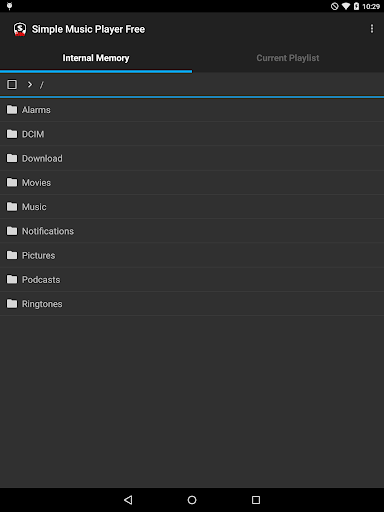Open the Music folder icon

click(12, 207)
